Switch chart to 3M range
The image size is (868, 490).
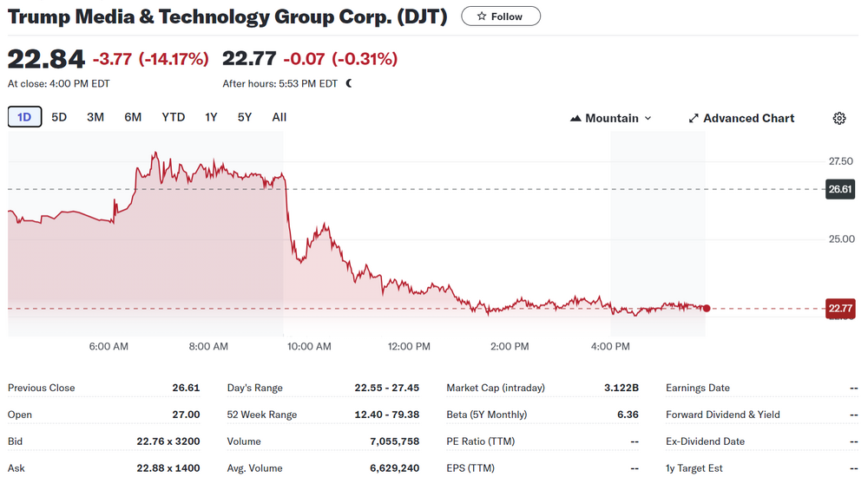(95, 117)
